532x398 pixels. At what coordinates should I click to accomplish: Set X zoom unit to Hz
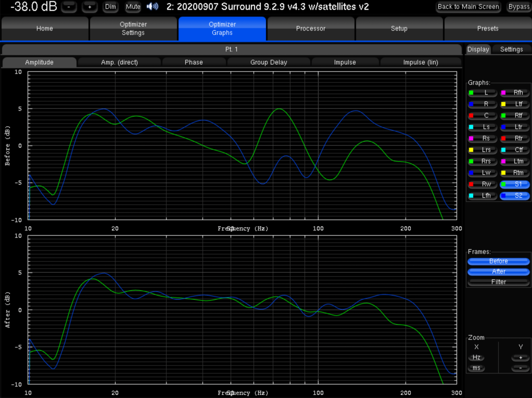tap(476, 357)
